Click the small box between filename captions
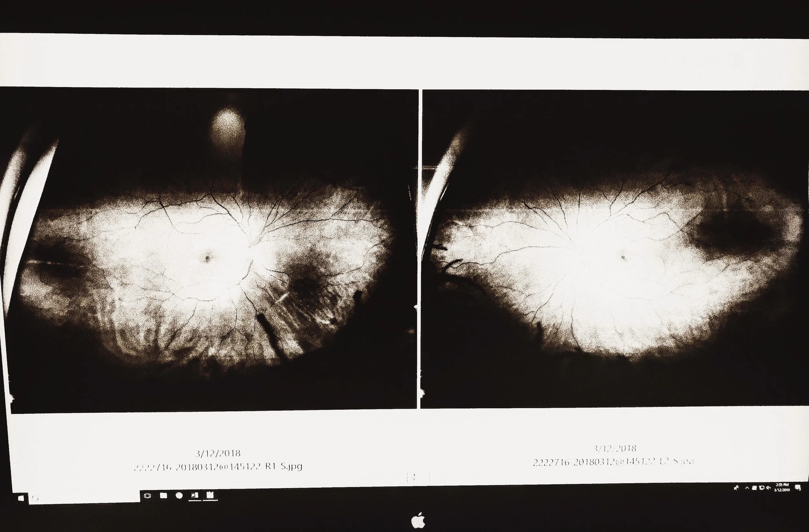This screenshot has height=532, width=809. [x=418, y=477]
